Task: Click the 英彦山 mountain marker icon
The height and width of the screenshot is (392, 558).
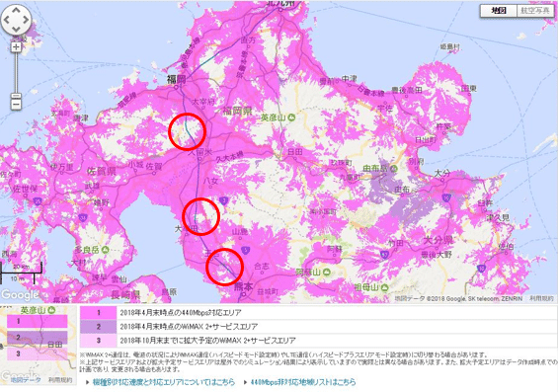Action: click(x=291, y=118)
